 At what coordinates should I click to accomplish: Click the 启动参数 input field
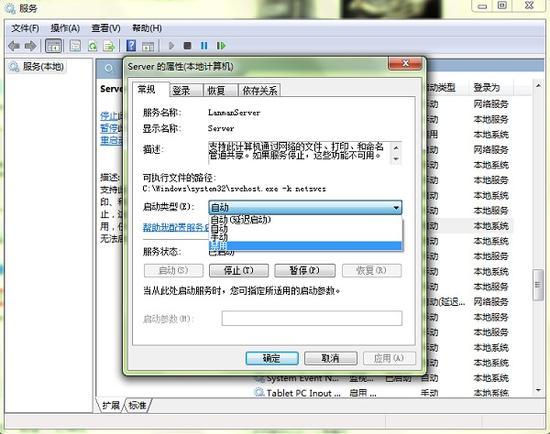tap(312, 318)
